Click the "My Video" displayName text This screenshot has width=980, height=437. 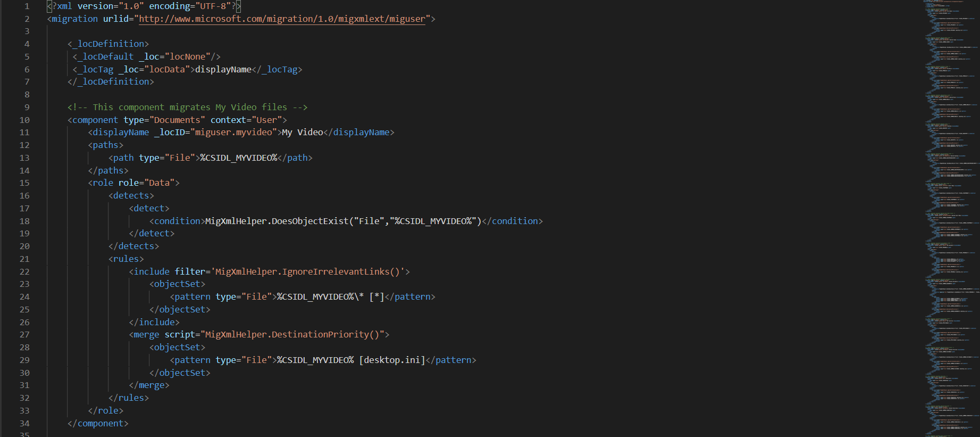click(x=302, y=133)
